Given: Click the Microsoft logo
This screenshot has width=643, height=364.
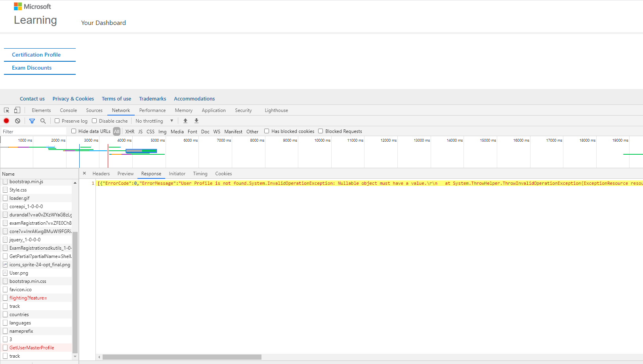Looking at the screenshot, I should coord(32,6).
